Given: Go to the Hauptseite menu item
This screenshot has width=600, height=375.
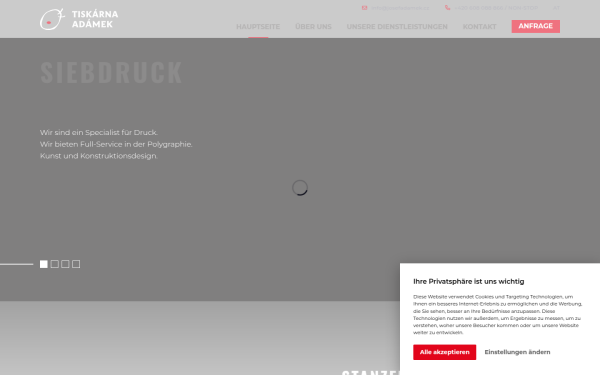Looking at the screenshot, I should 258,27.
